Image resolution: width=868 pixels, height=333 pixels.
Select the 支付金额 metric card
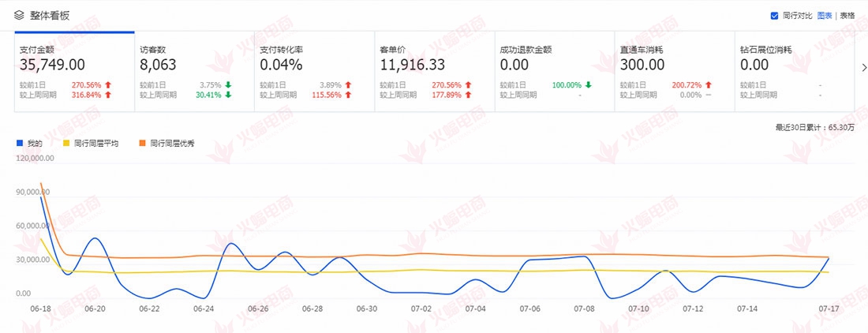(74, 71)
